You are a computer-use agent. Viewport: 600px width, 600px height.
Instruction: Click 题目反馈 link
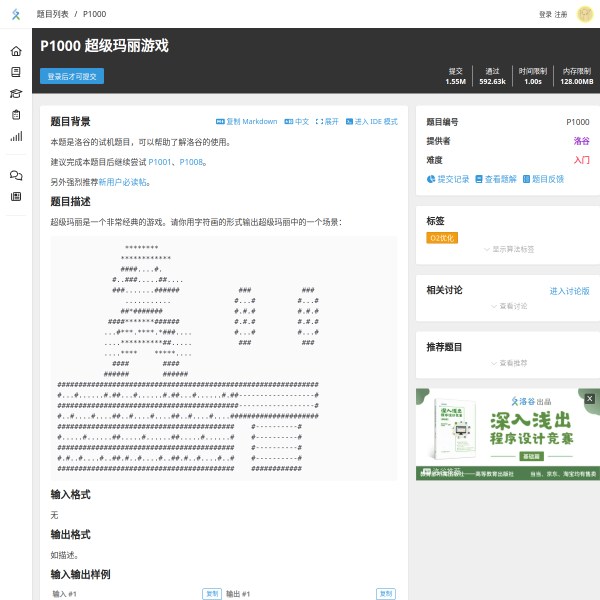click(543, 179)
